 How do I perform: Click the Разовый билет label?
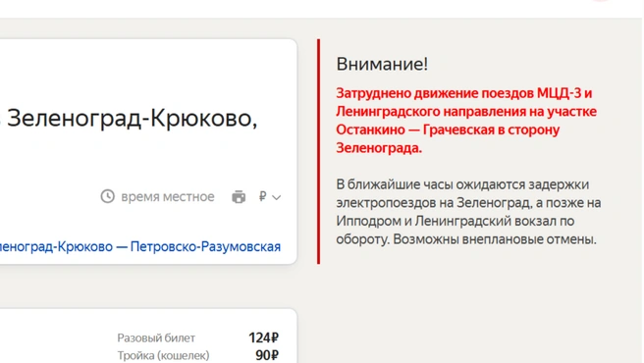(156, 337)
